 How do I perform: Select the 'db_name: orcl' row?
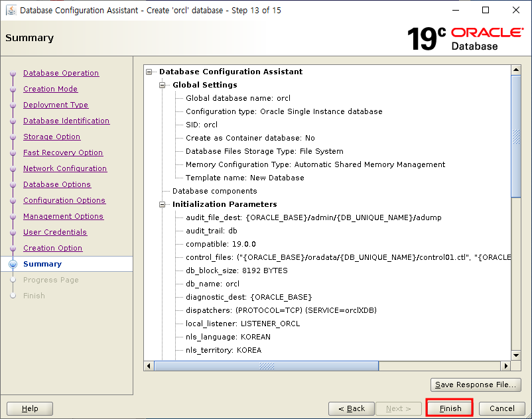212,284
